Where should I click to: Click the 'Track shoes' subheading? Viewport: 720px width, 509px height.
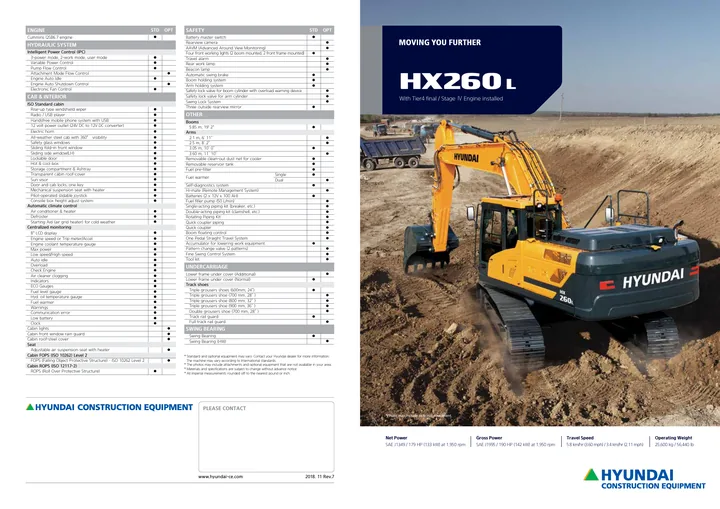pyautogui.click(x=197, y=285)
